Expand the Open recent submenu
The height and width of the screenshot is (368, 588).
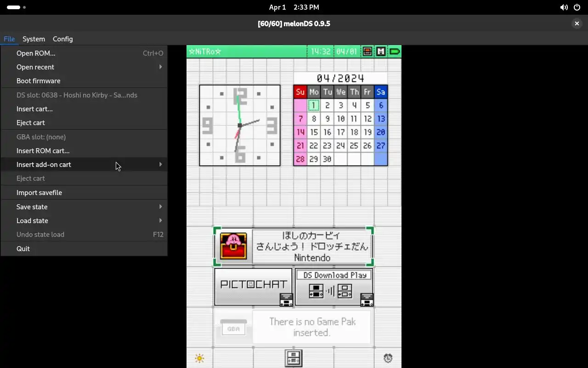click(84, 67)
